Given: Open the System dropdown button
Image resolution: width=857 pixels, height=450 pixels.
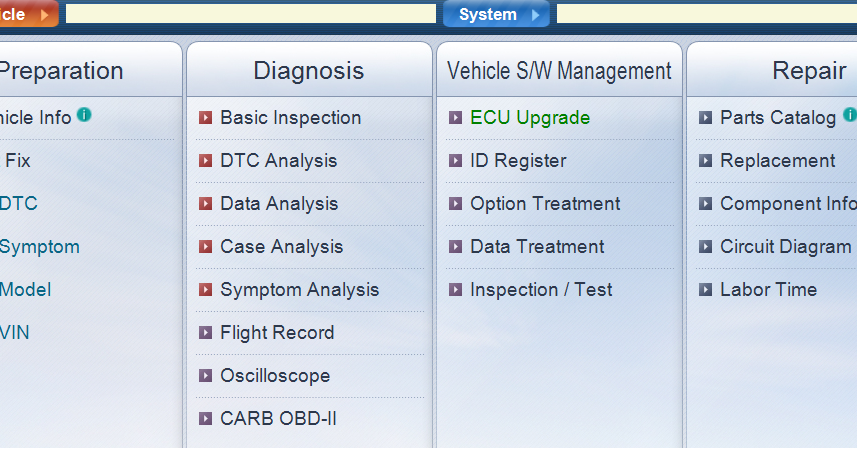Looking at the screenshot, I should [x=496, y=14].
